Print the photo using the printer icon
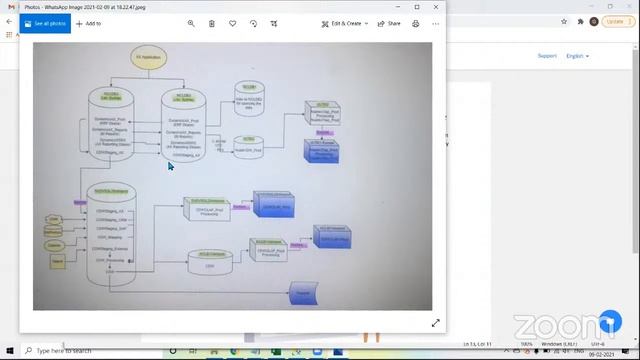The height and width of the screenshot is (360, 640). 416,24
